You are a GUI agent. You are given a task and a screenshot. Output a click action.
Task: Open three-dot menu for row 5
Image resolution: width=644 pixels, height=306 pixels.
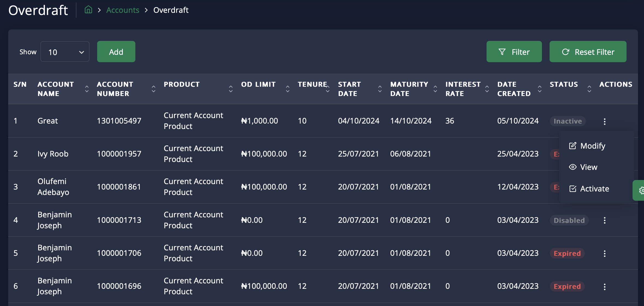(604, 254)
